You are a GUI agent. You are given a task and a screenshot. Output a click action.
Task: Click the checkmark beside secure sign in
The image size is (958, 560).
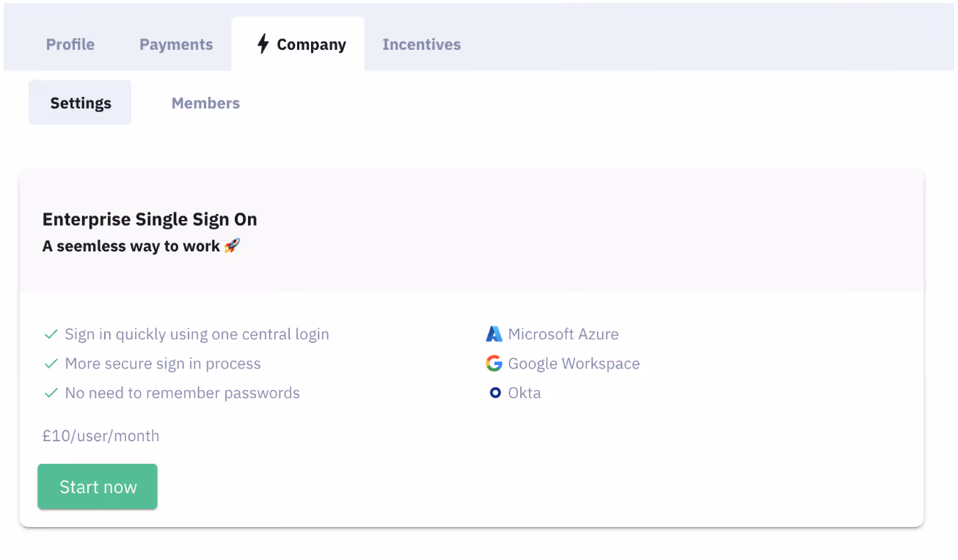pos(51,364)
